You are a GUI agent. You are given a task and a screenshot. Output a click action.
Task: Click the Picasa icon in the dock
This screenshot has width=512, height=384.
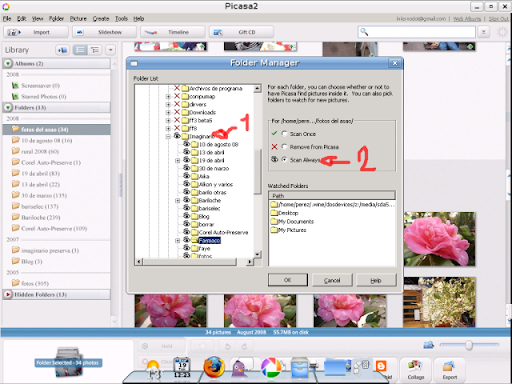(271, 367)
